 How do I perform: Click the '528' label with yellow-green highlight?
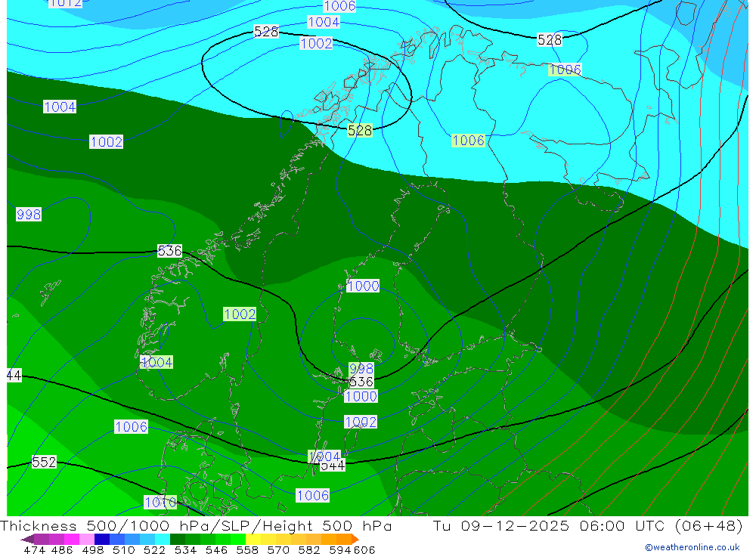pyautogui.click(x=360, y=130)
